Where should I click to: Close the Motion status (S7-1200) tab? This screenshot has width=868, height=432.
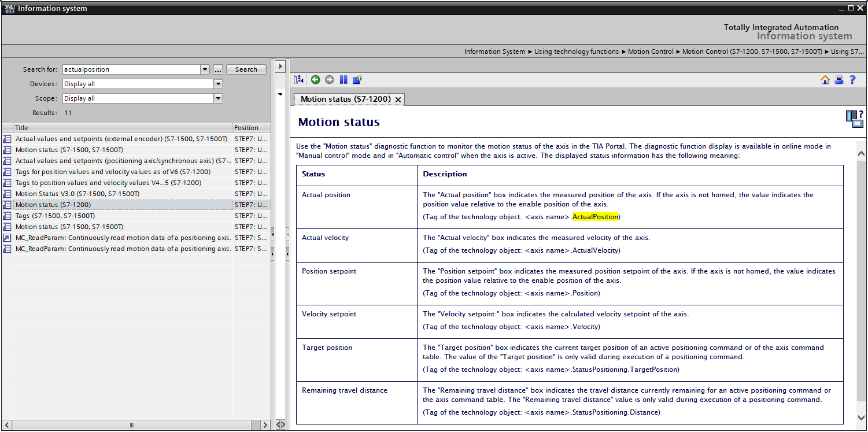click(x=398, y=99)
